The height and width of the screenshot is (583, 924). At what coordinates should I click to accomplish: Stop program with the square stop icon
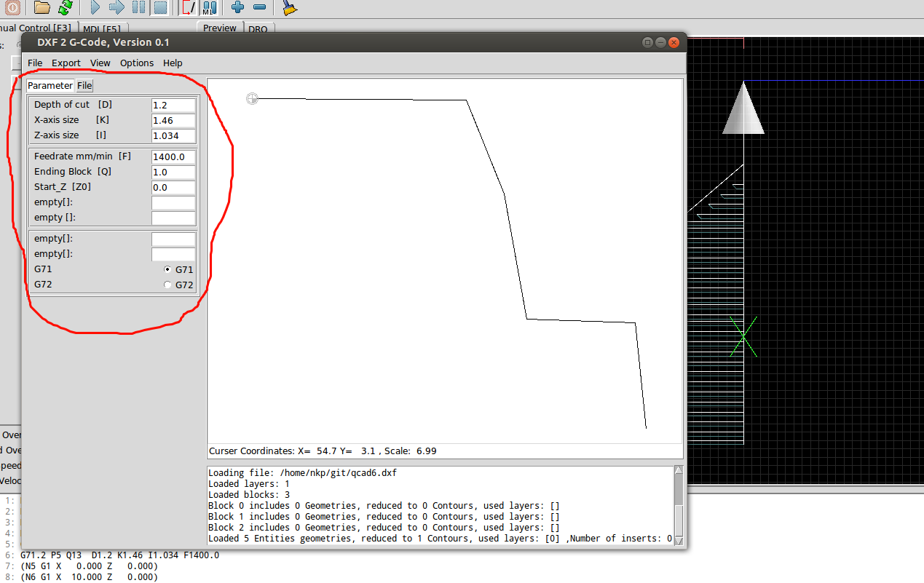[x=161, y=8]
